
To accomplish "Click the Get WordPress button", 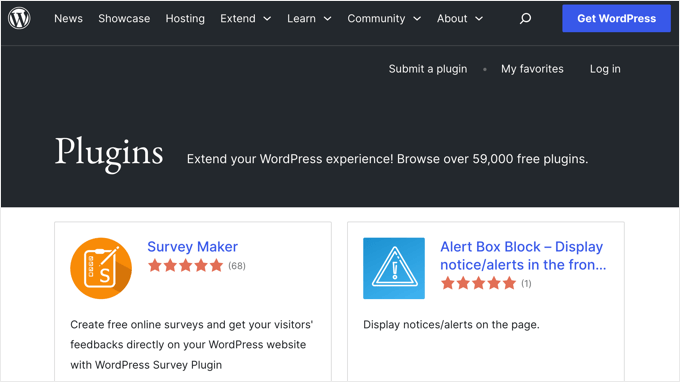I will pyautogui.click(x=616, y=18).
